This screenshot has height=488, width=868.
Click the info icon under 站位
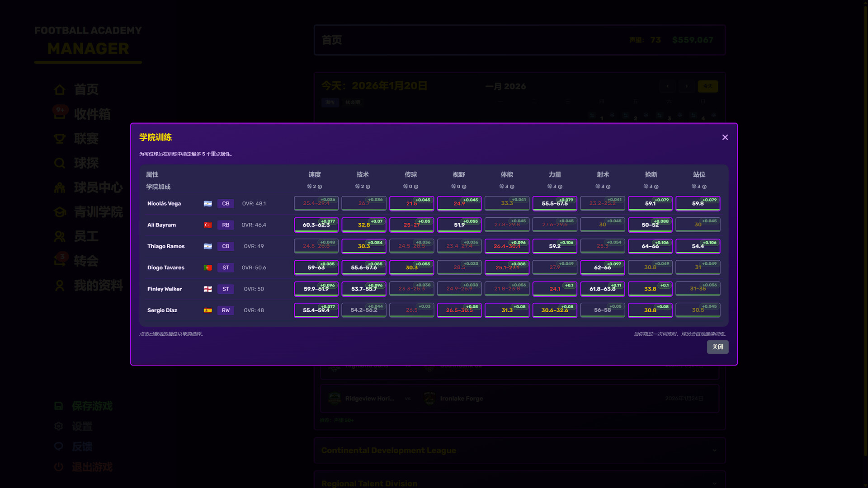tap(704, 187)
